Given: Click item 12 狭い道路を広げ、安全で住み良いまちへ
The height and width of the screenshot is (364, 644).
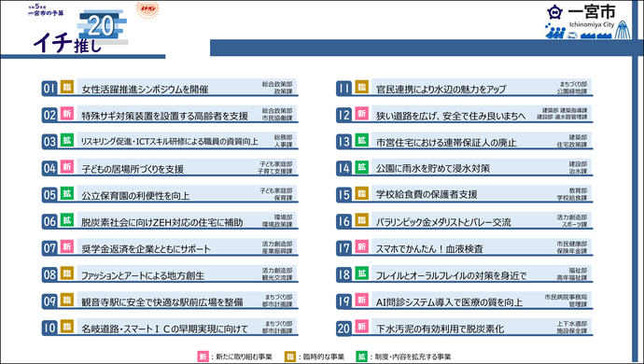Looking at the screenshot, I should 464,115.
